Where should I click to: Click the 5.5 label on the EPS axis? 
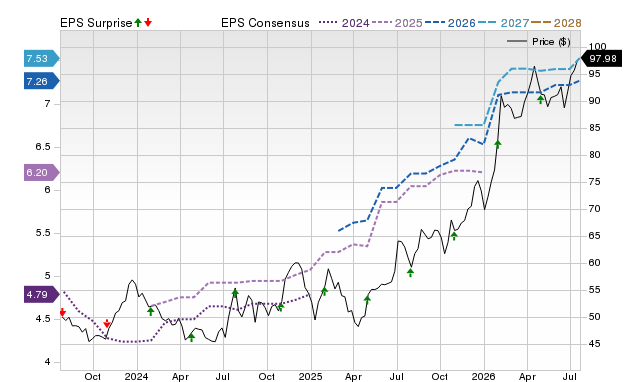pyautogui.click(x=43, y=233)
